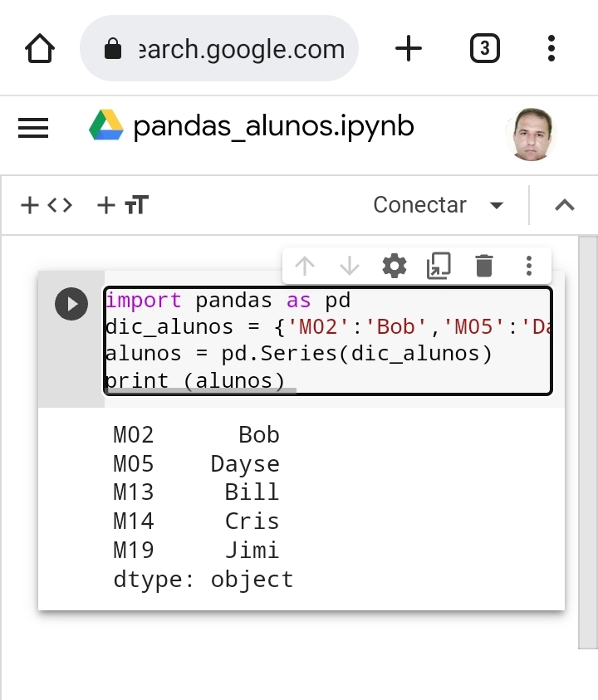Add a new code cell
598x700 pixels.
pos(47,205)
